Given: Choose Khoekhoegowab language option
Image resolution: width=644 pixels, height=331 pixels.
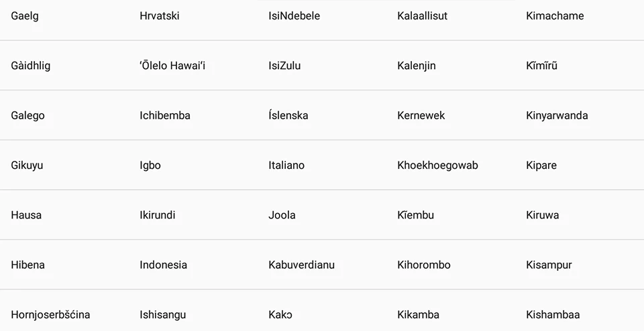Looking at the screenshot, I should point(437,165).
